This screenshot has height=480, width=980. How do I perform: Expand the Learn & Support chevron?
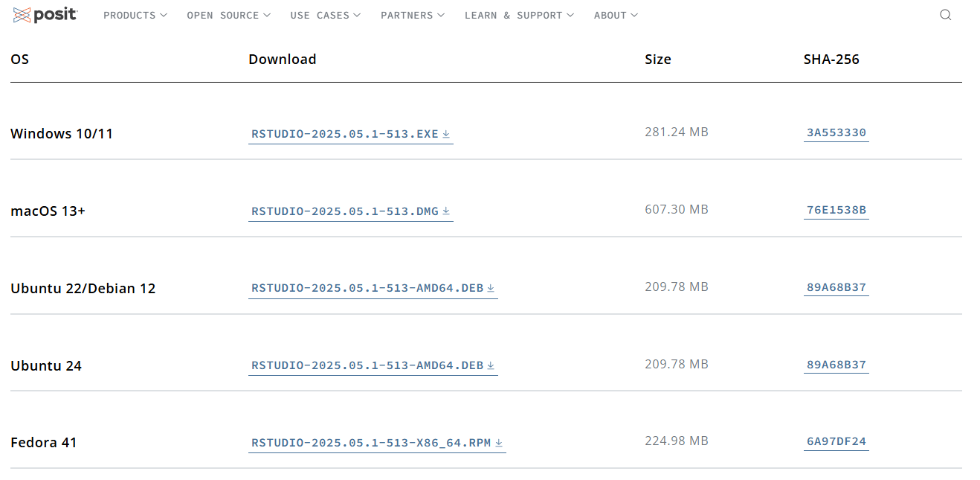point(570,15)
